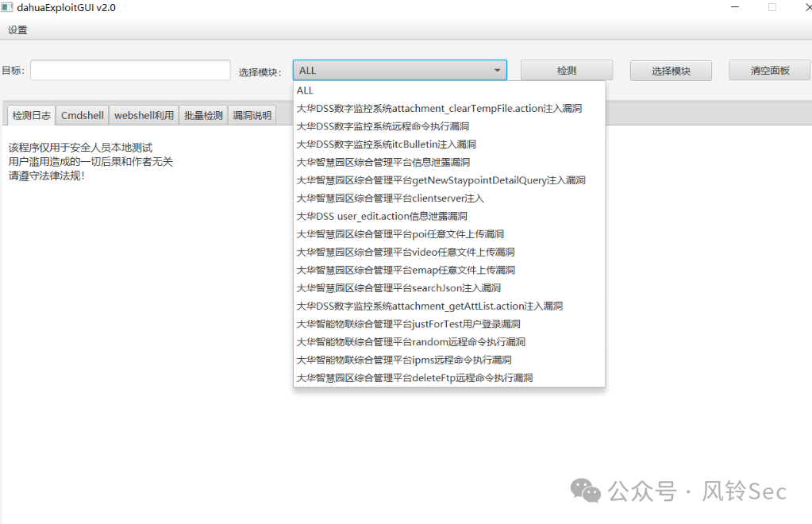Image resolution: width=812 pixels, height=524 pixels.
Task: Pick random远程命令执行漏洞 option
Action: click(x=449, y=341)
